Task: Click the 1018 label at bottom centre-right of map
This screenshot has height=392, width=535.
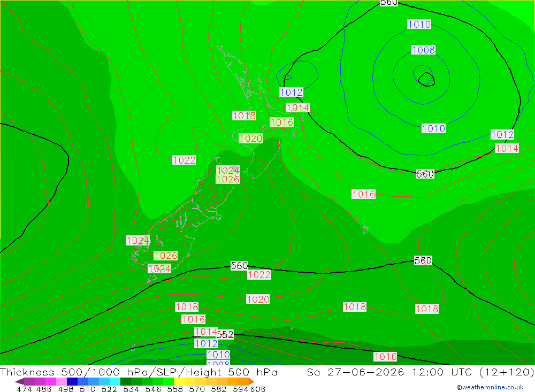Action: pos(355,307)
